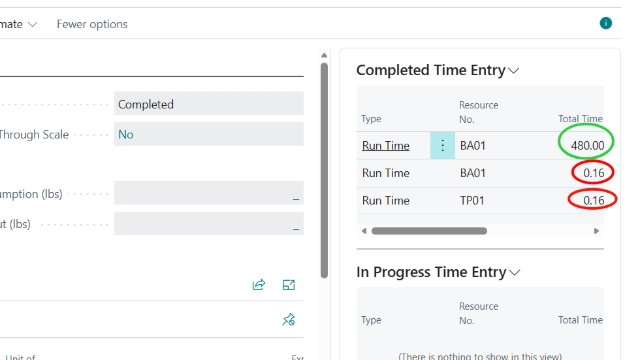Select the 480.00 total time cell
Image resolution: width=640 pixels, height=360 pixels.
tap(587, 145)
